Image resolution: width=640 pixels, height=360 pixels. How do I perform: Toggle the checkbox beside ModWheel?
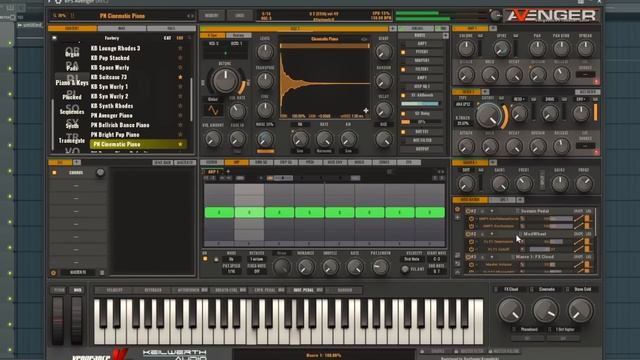coord(520,234)
